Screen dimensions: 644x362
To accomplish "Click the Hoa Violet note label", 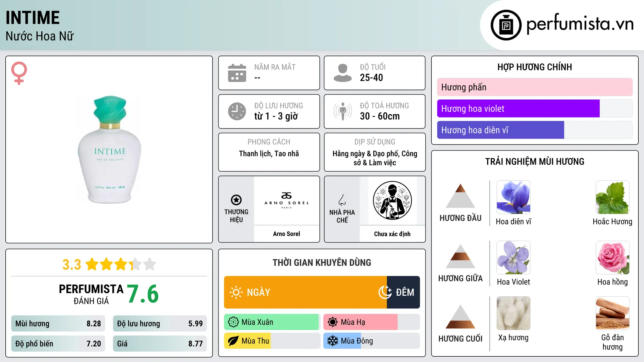I will point(514,282).
